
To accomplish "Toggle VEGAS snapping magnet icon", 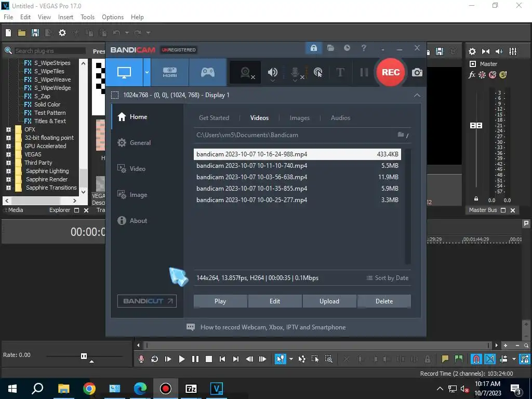I will coord(476,359).
